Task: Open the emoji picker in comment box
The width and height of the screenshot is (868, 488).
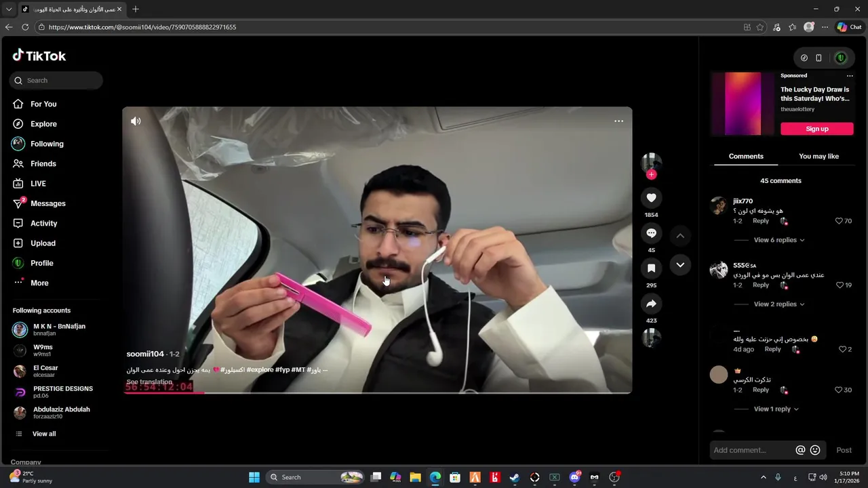Action: (815, 450)
